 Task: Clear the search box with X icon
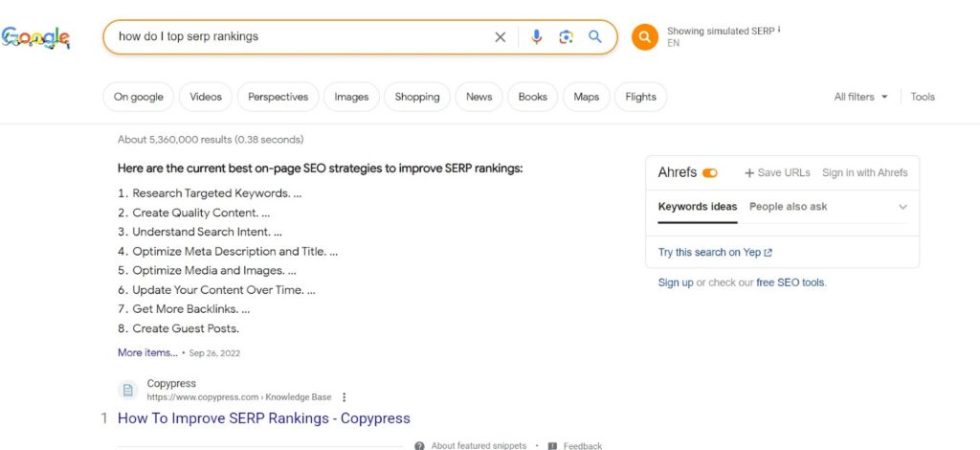pos(500,37)
